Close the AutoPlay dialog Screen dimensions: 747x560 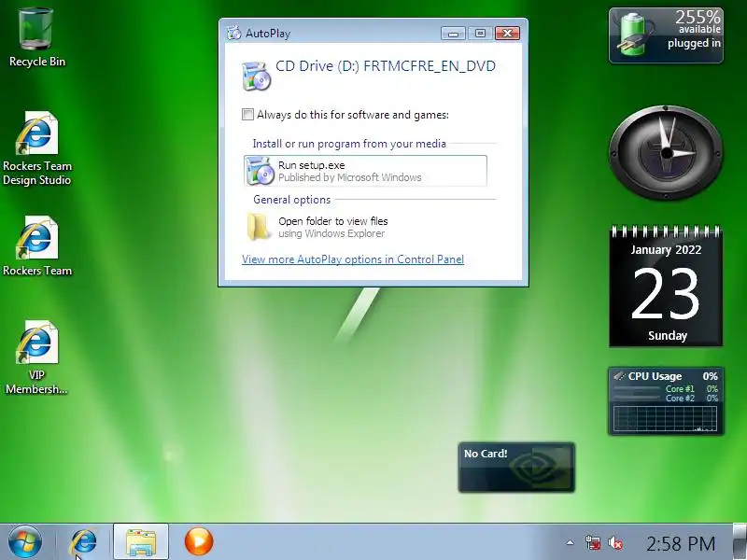click(x=507, y=33)
